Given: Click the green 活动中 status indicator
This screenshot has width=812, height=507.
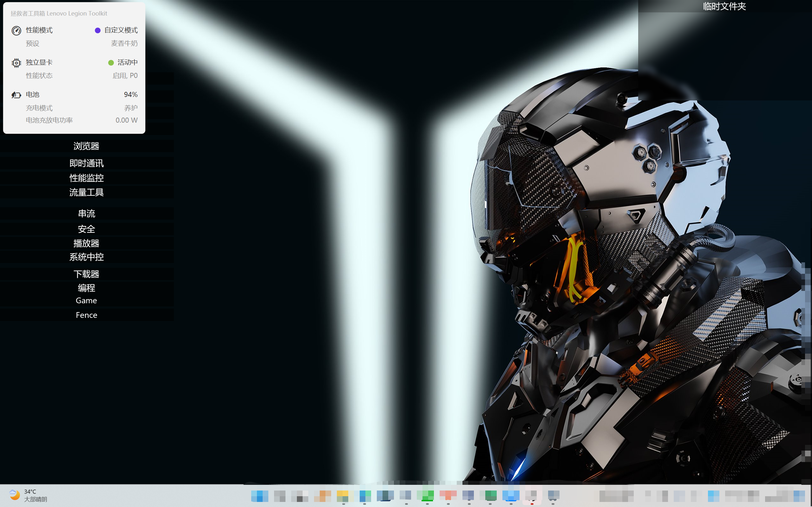Looking at the screenshot, I should coord(111,62).
